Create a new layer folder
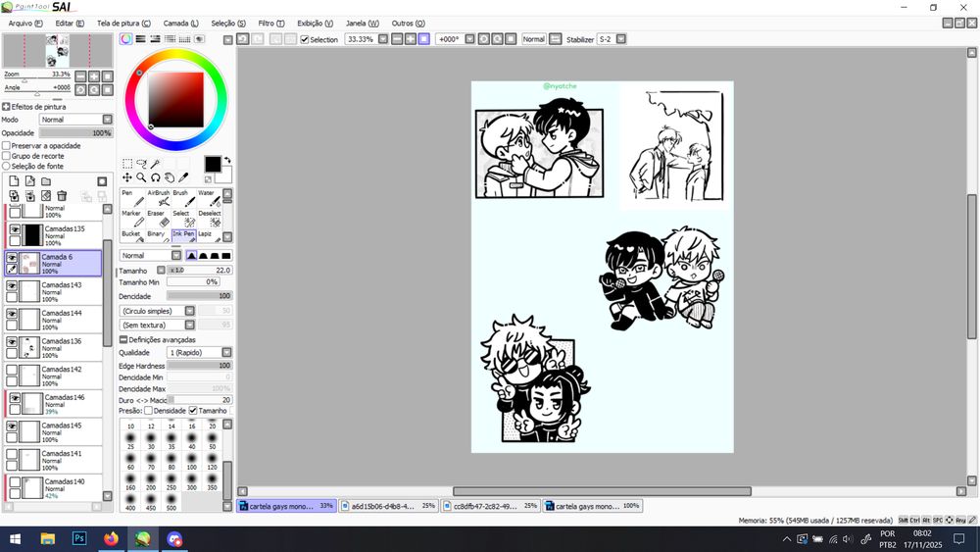 [x=46, y=181]
